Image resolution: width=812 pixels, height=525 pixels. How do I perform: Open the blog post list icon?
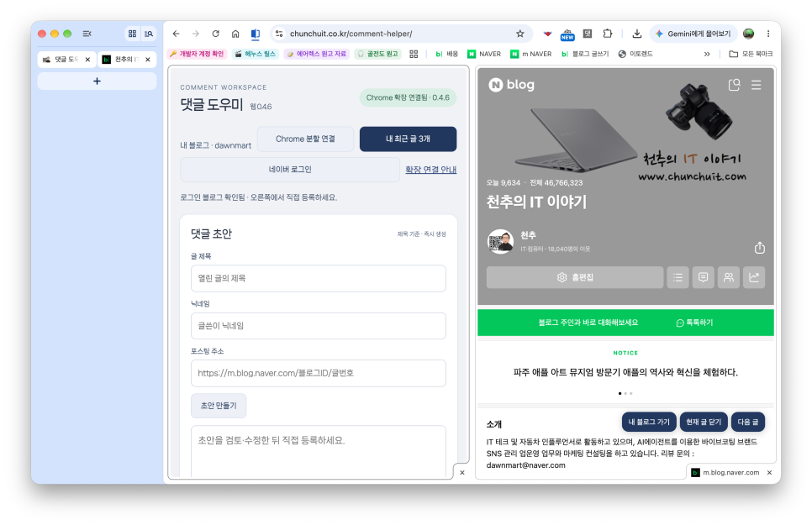click(678, 277)
